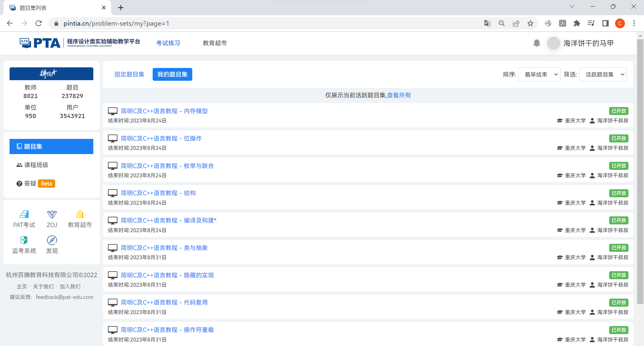Click the 查看所有 link

click(x=399, y=95)
